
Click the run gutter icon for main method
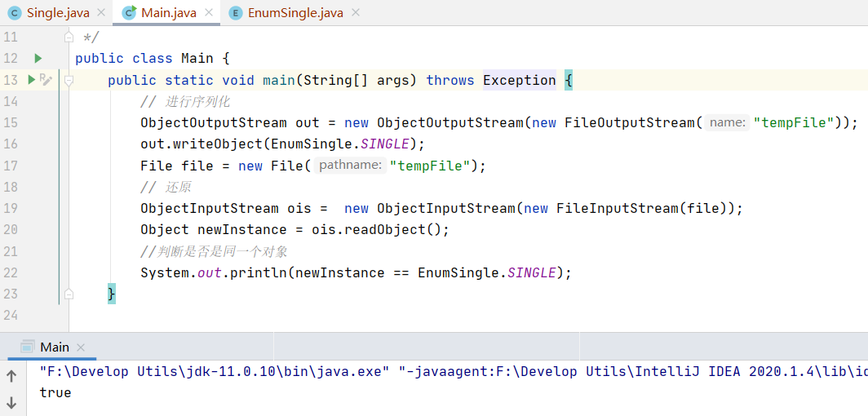(33, 80)
